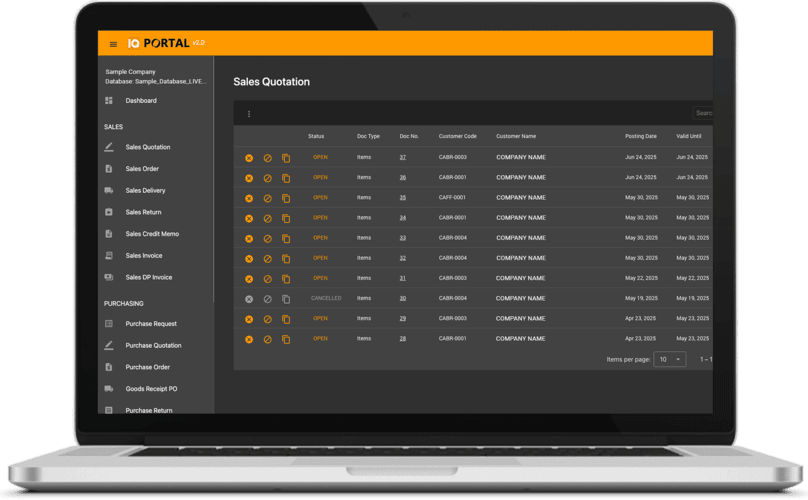Cancel quotation 37 with the X icon
Image resolution: width=808 pixels, height=500 pixels.
coord(249,158)
